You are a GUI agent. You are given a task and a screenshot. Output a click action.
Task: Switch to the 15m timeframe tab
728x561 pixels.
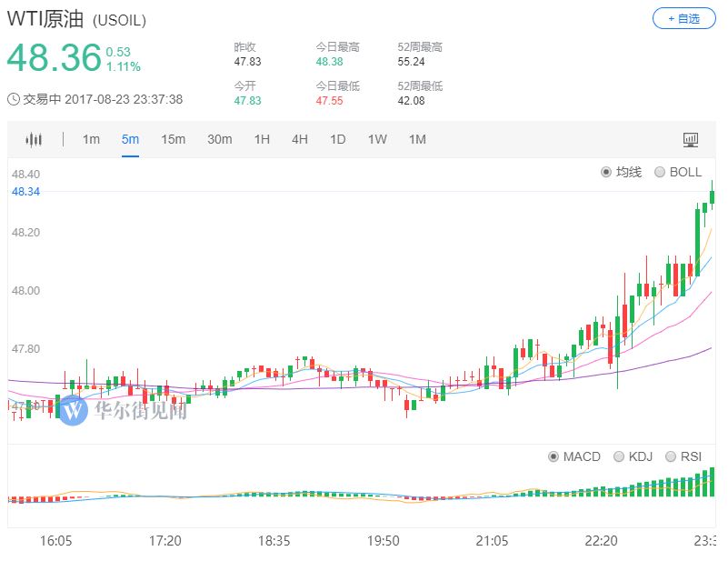click(x=174, y=139)
